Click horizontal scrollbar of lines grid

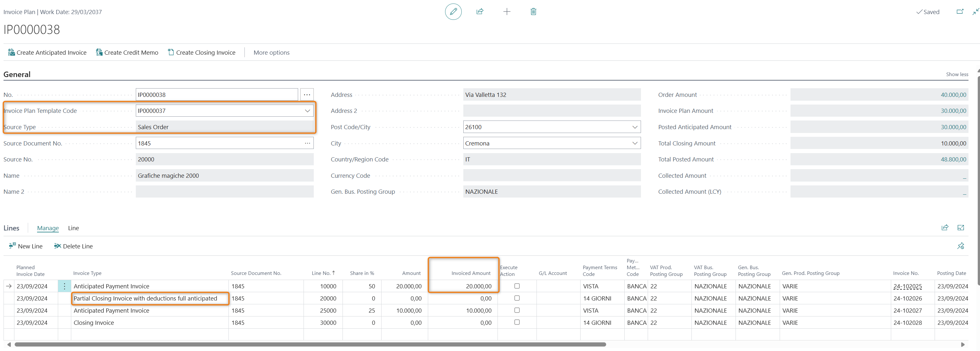[310, 345]
